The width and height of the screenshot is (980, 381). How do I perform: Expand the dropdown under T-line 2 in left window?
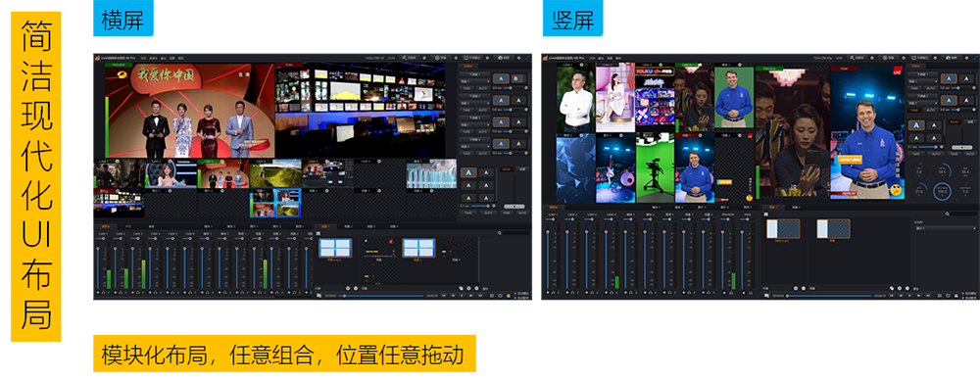point(475,103)
